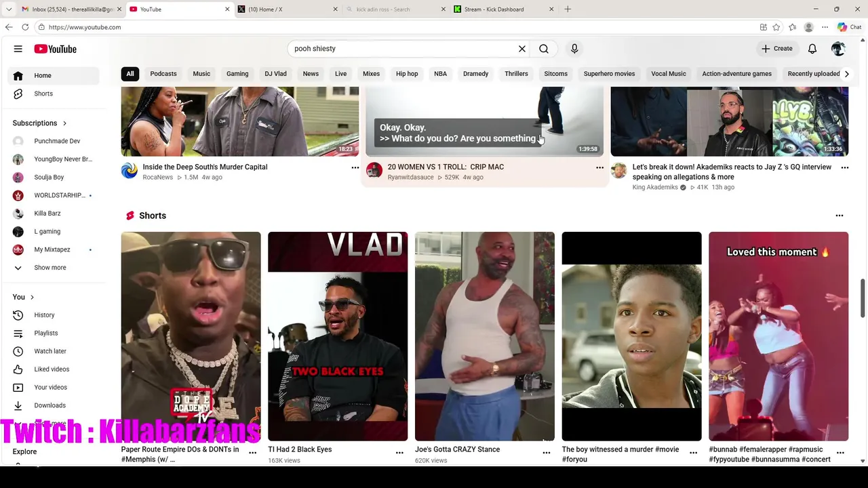Click the YouTube logo
Screen dimensions: 868x488
click(x=56, y=49)
